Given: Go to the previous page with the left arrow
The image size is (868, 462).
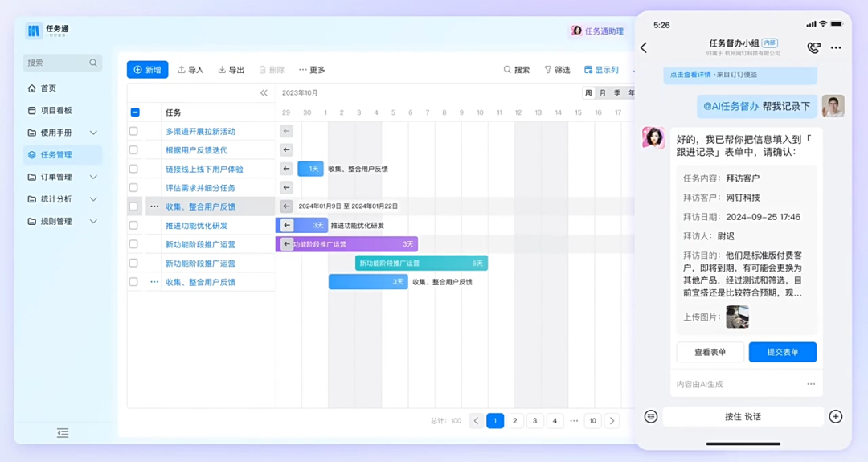Looking at the screenshot, I should (476, 421).
